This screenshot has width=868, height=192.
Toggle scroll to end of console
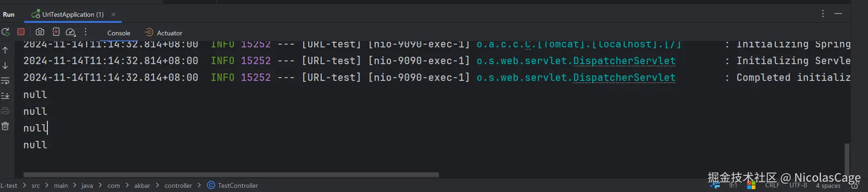click(x=5, y=96)
